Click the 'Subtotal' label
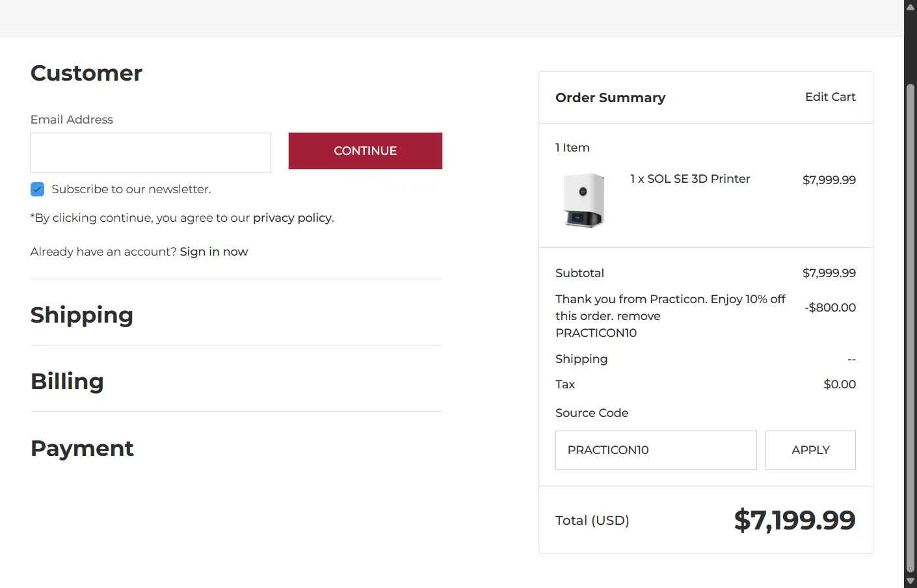 pos(579,273)
